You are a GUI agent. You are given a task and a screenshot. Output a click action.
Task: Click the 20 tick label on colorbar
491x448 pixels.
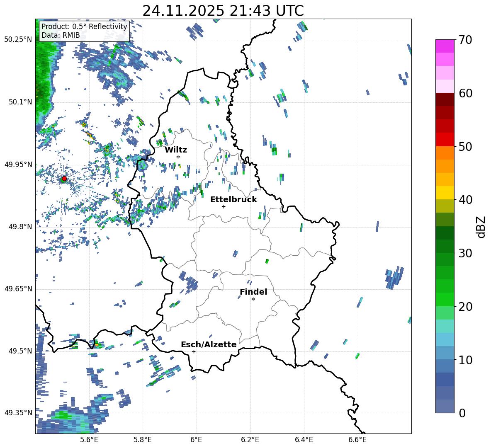465,307
